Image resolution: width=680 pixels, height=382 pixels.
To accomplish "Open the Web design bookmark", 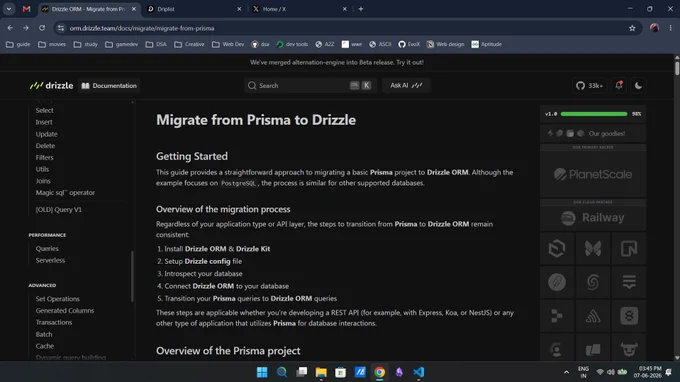I will [x=445, y=44].
